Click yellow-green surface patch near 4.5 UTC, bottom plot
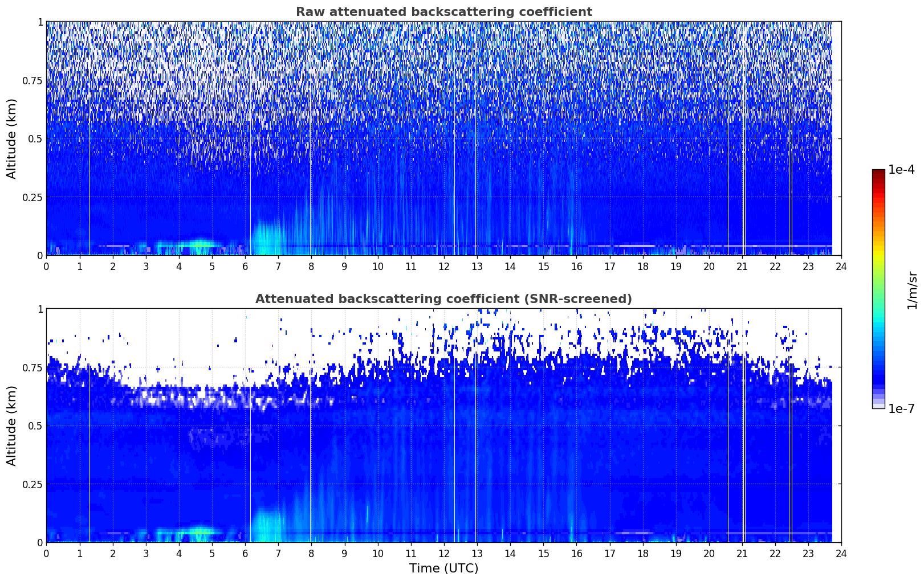This screenshot has width=924, height=581. click(198, 533)
